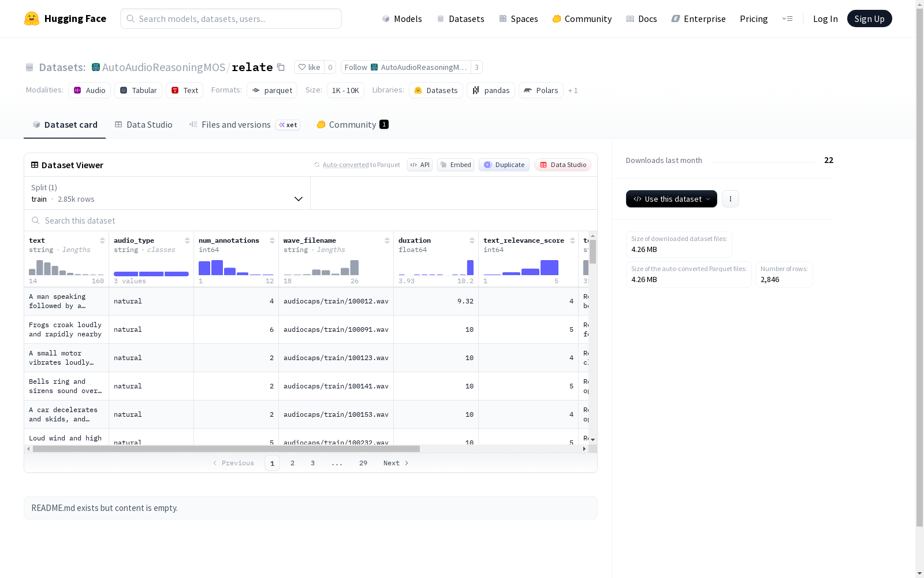Open Docs in top navigation
This screenshot has height=578, width=924.
point(642,18)
